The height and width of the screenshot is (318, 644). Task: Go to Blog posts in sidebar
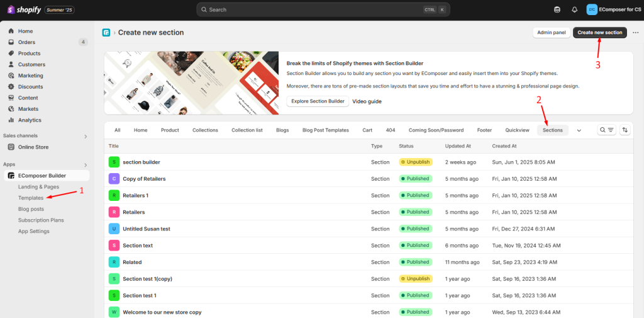click(x=31, y=209)
